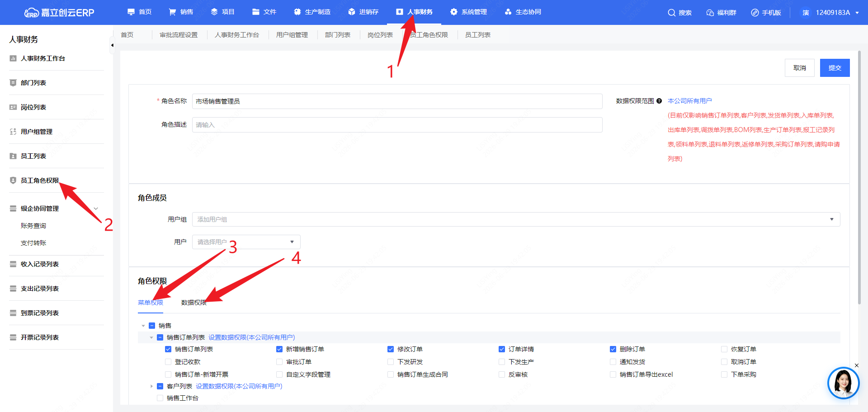
Task: Uncheck the 删除订单 checkbox
Action: click(613, 349)
